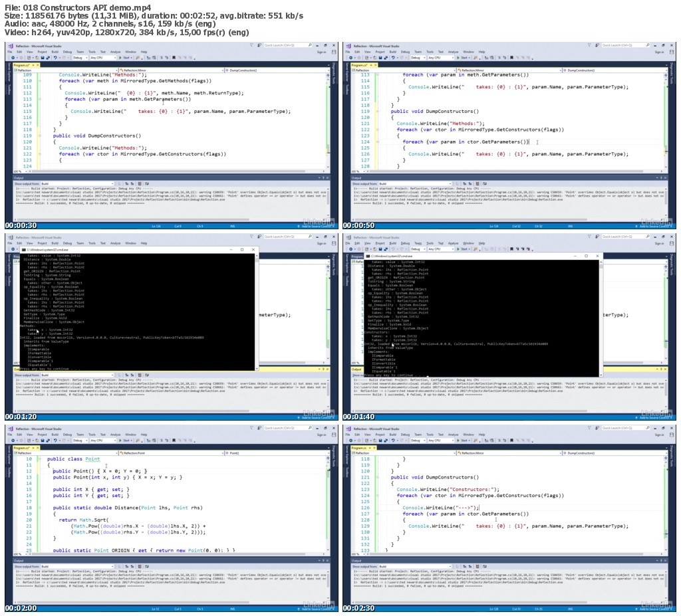Open Show output from dropdown, 00:00:30 frame
681x616 pixels.
pyautogui.click(x=77, y=183)
